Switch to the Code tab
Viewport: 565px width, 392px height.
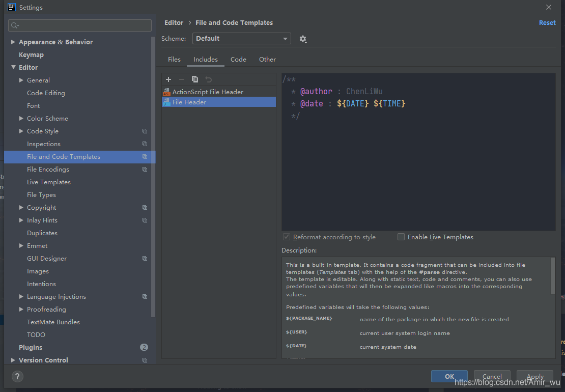(x=238, y=59)
